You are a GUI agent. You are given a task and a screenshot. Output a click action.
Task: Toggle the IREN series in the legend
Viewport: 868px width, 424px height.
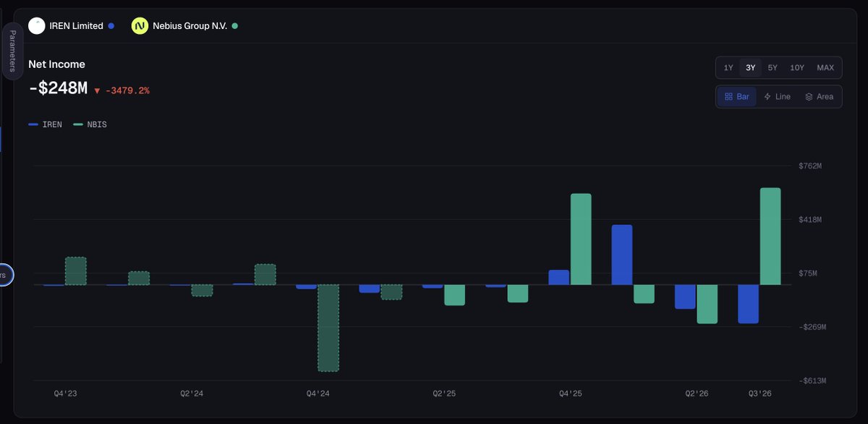[45, 124]
